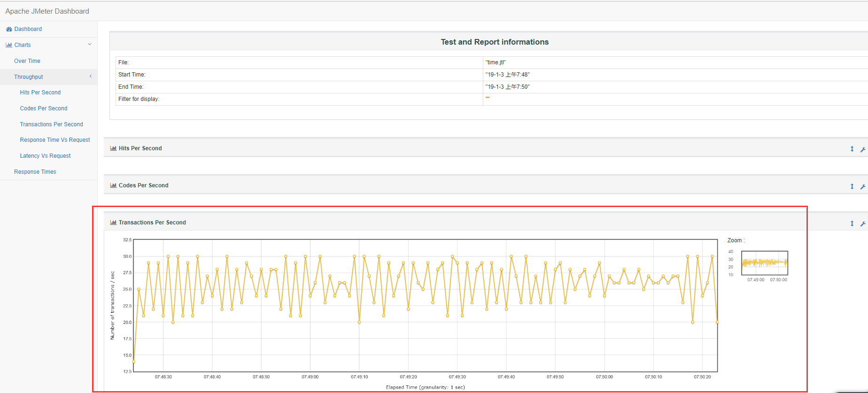Expand the Over Time menu
Image resolution: width=868 pixels, height=393 pixels.
(x=27, y=61)
